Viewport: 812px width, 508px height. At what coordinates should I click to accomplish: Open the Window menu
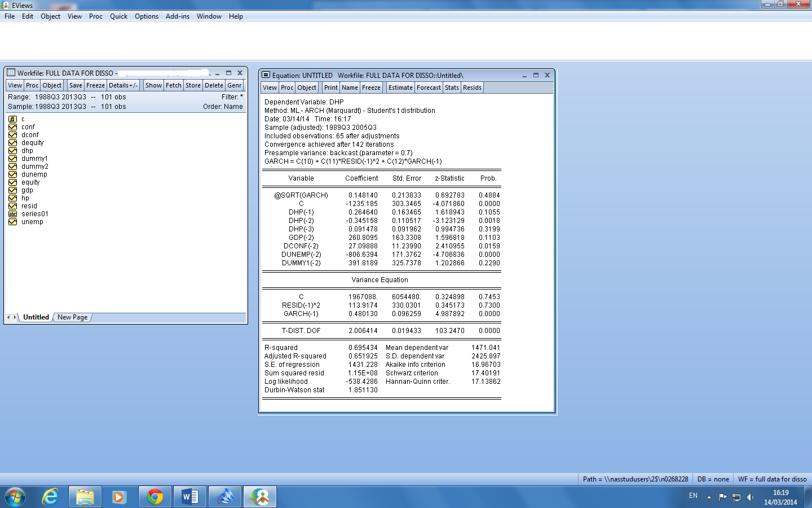pyautogui.click(x=209, y=16)
